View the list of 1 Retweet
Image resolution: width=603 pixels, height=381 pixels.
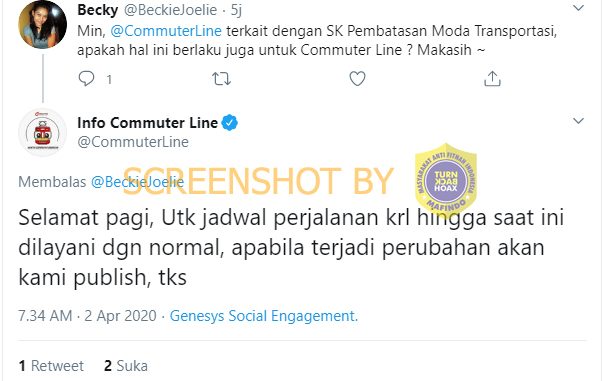(51, 366)
